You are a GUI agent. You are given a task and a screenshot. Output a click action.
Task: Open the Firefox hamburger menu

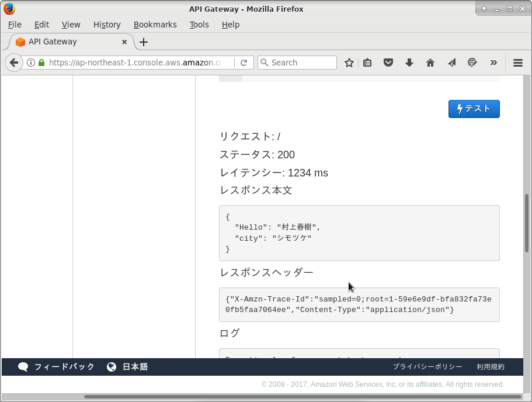518,63
